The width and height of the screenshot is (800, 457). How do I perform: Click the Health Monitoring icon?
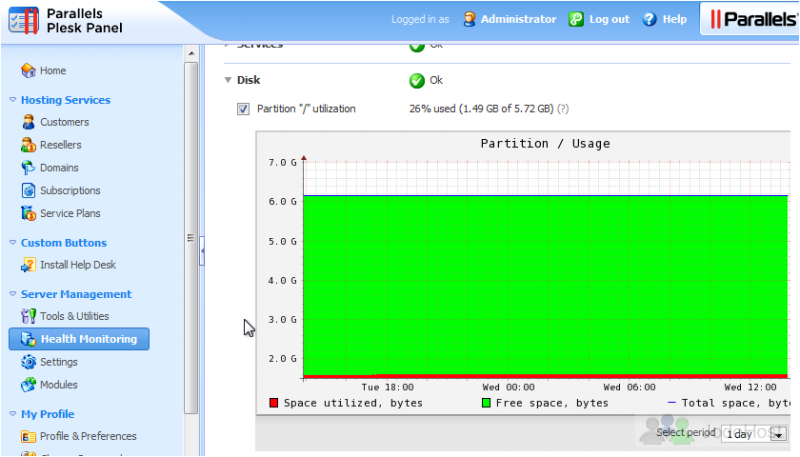click(28, 339)
